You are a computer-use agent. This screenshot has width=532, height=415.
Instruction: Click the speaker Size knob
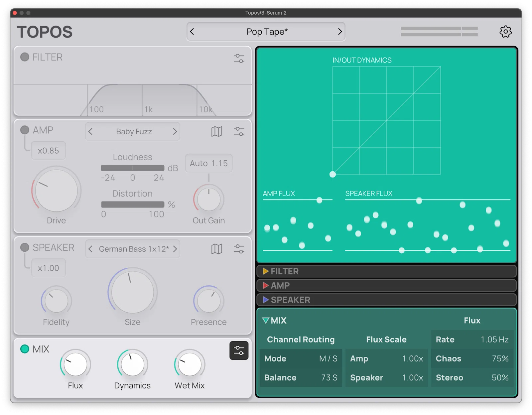coord(132,292)
